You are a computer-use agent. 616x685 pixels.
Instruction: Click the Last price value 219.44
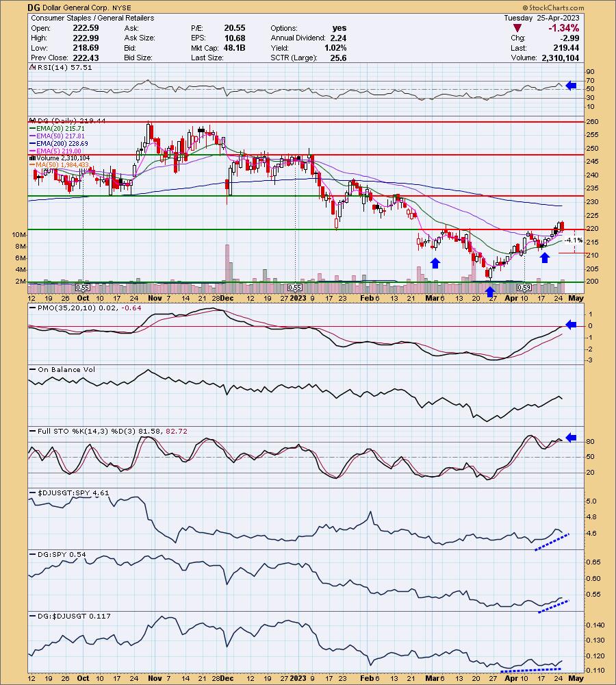pyautogui.click(x=566, y=48)
